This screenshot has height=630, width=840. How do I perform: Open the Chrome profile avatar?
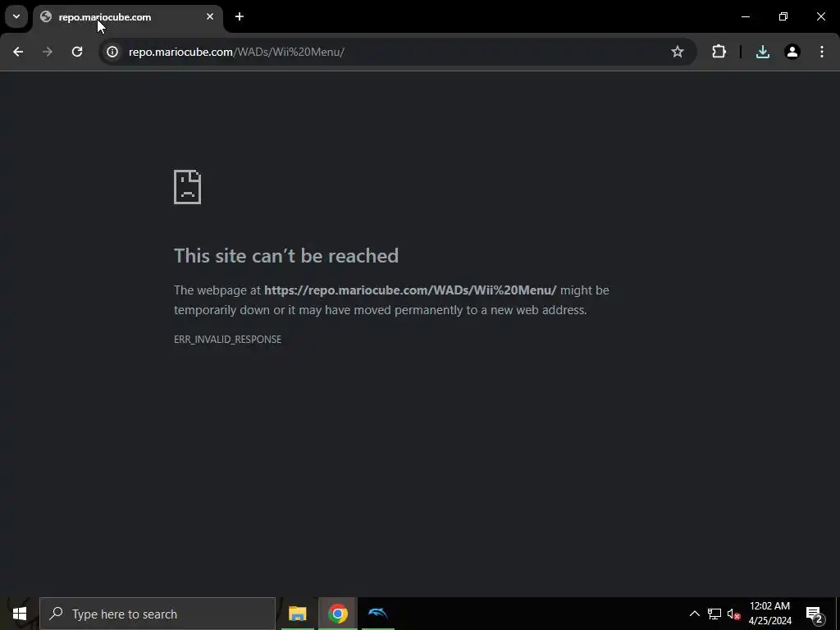[x=792, y=52]
